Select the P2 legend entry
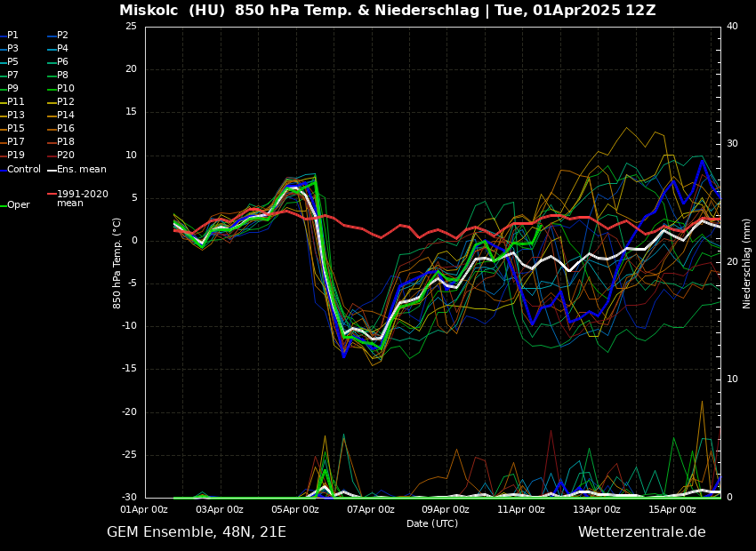The image size is (756, 551). pyautogui.click(x=62, y=36)
